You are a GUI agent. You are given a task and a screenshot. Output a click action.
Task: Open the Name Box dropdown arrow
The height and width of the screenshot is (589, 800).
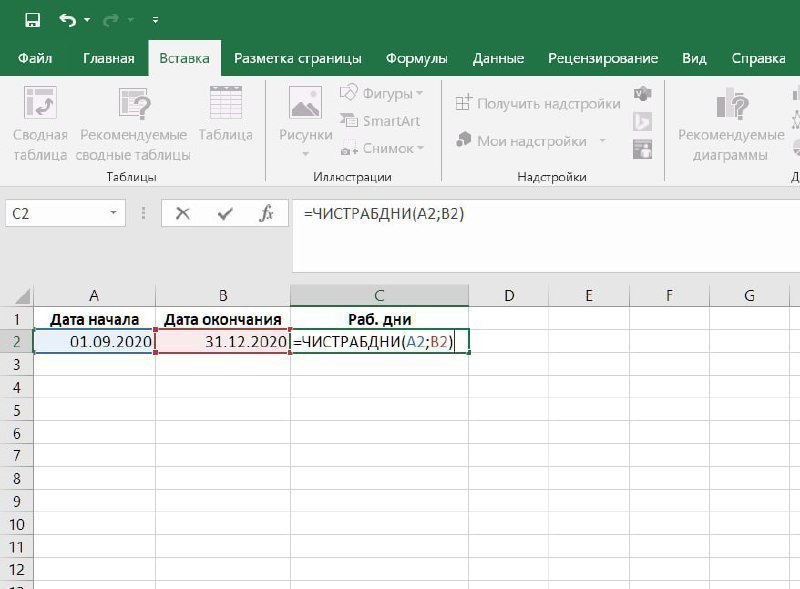point(113,213)
